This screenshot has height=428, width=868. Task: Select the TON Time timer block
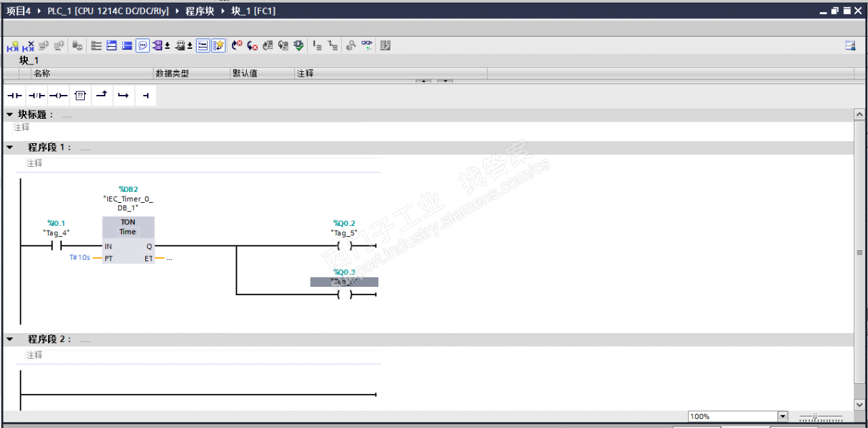128,227
